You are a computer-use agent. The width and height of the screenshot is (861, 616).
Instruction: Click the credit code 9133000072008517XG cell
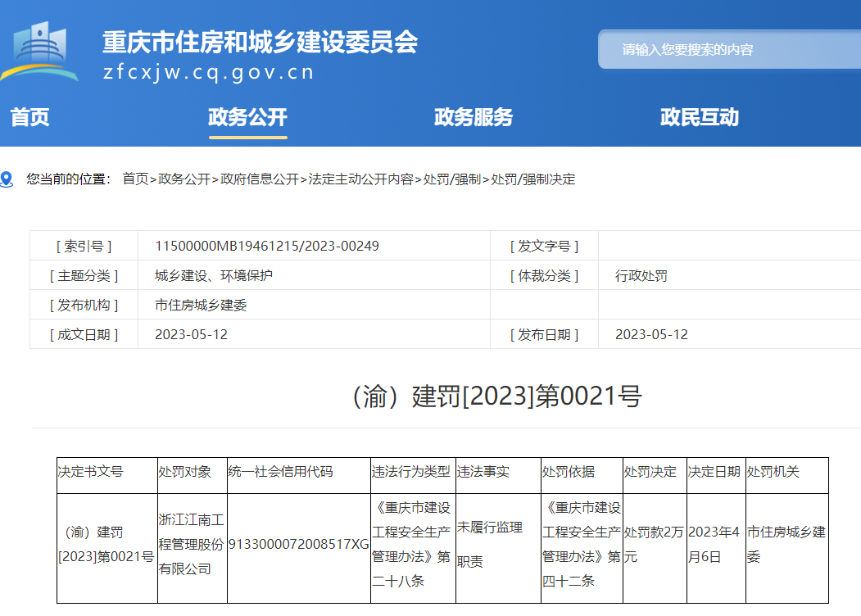coord(298,545)
